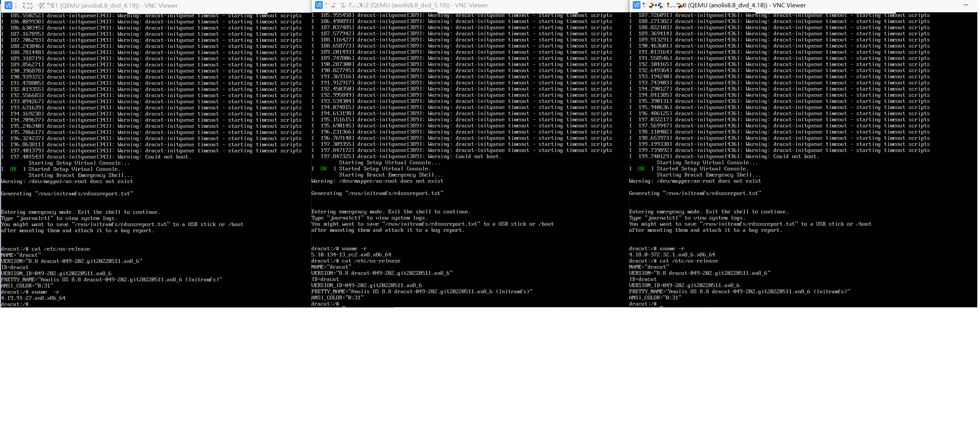This screenshot has width=980, height=423.
Task: Click green OK status in 4.19 console
Action: click(x=13, y=169)
